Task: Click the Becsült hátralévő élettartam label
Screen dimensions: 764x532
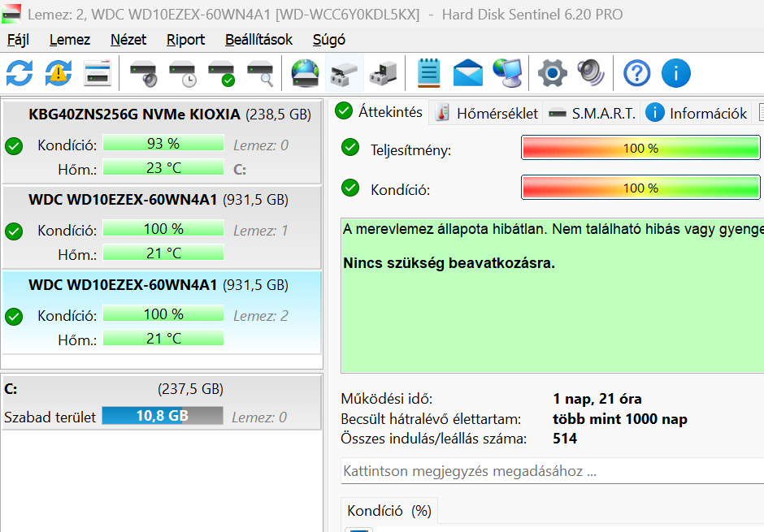Action: point(431,419)
